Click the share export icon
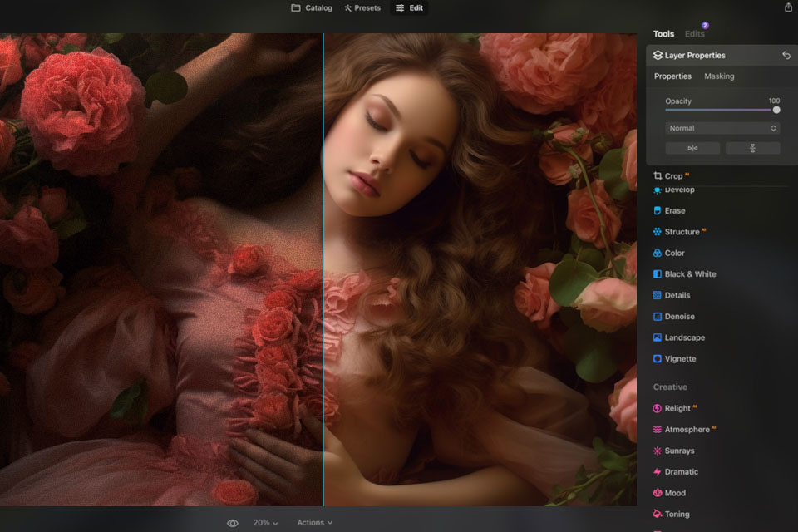 coord(788,7)
